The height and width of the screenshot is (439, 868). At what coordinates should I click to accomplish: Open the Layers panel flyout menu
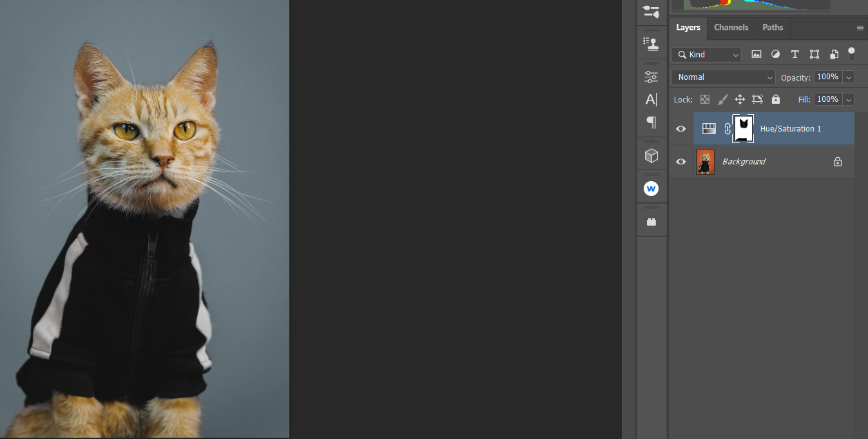point(860,28)
